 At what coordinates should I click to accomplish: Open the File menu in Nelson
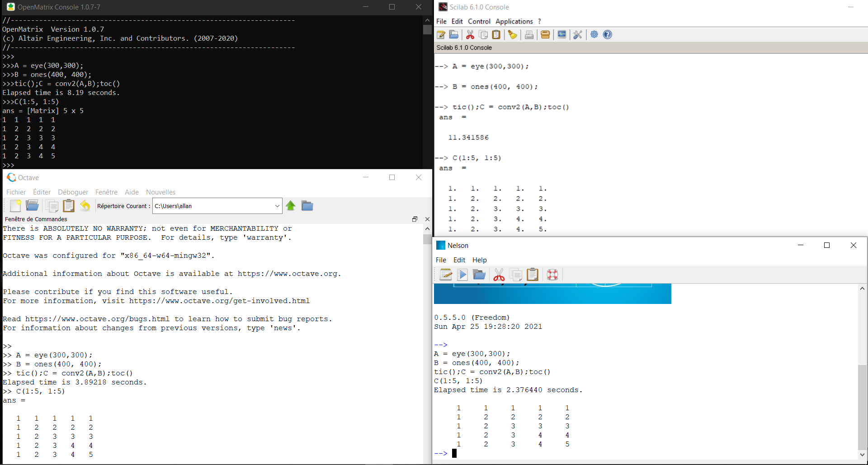tap(441, 260)
